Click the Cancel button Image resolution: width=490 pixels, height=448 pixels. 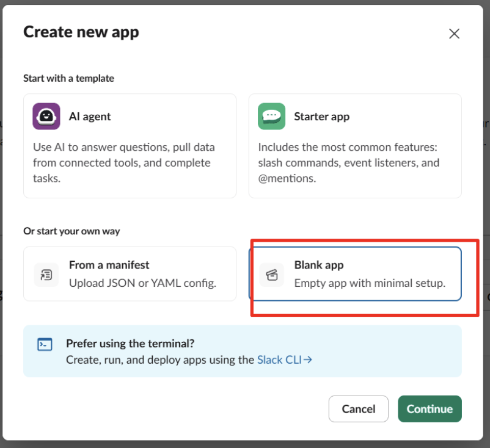pos(359,409)
